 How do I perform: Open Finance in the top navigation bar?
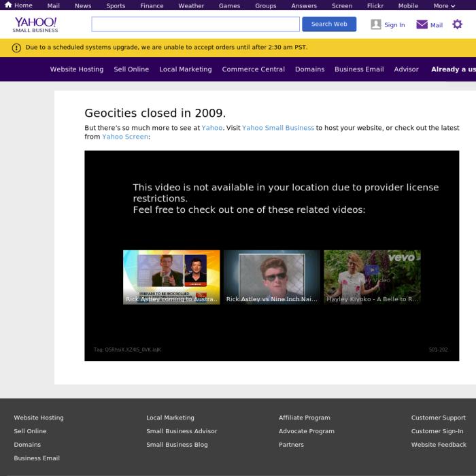[x=152, y=5]
